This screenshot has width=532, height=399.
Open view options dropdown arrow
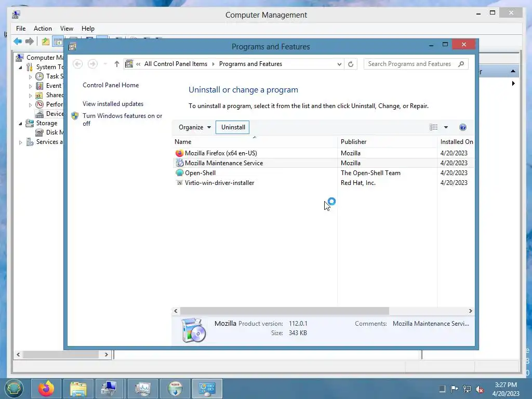tap(446, 127)
